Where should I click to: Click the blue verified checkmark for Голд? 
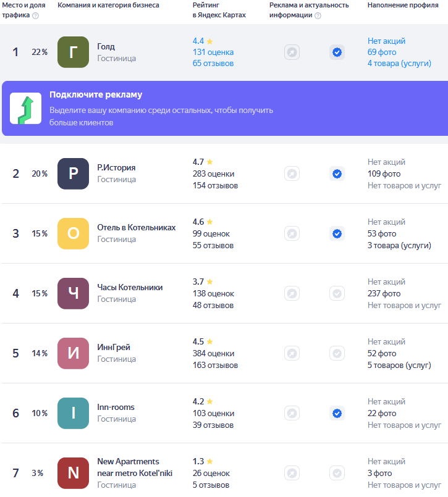[x=337, y=52]
